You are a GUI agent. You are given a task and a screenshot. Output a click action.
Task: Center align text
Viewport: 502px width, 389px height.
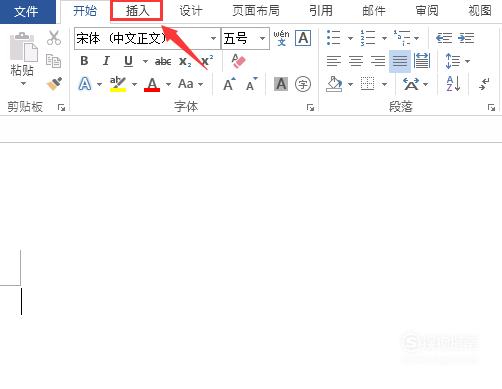(x=356, y=61)
